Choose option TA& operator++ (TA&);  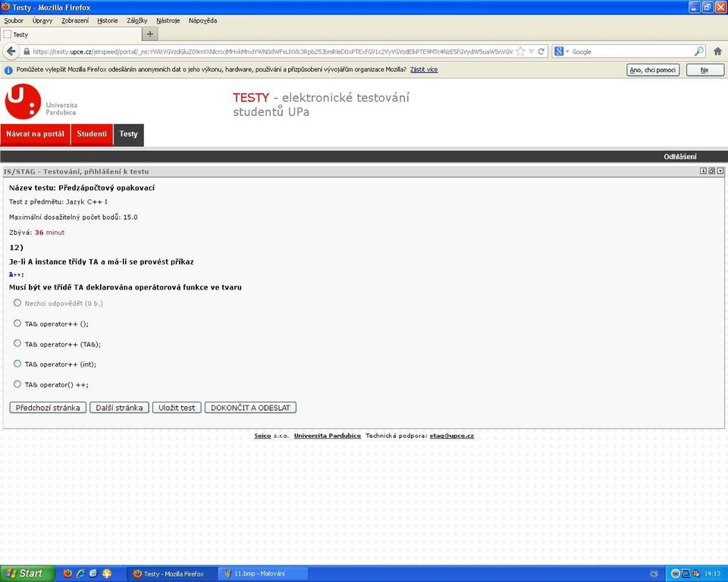tap(17, 343)
